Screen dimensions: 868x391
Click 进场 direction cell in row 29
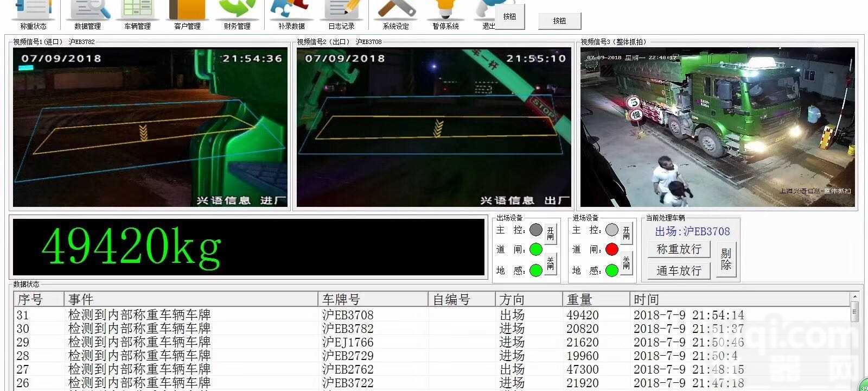(x=512, y=342)
